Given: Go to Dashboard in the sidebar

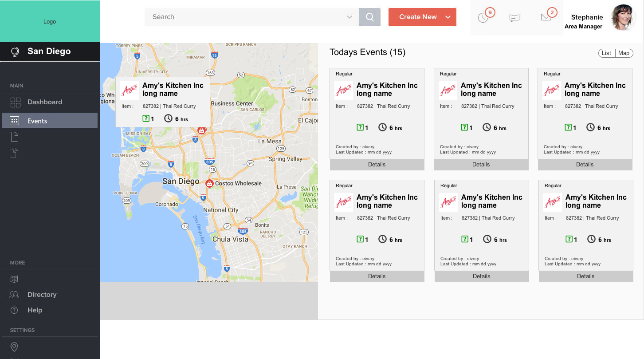Looking at the screenshot, I should point(44,102).
